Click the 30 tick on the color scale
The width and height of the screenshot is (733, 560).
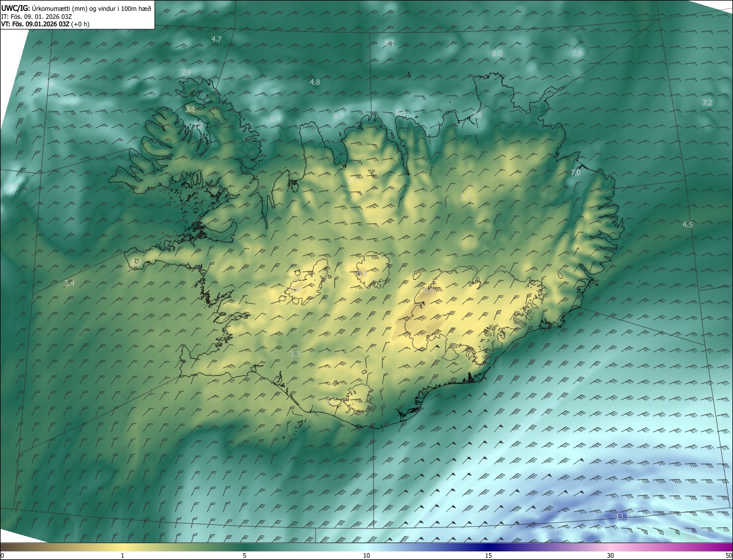tap(610, 555)
